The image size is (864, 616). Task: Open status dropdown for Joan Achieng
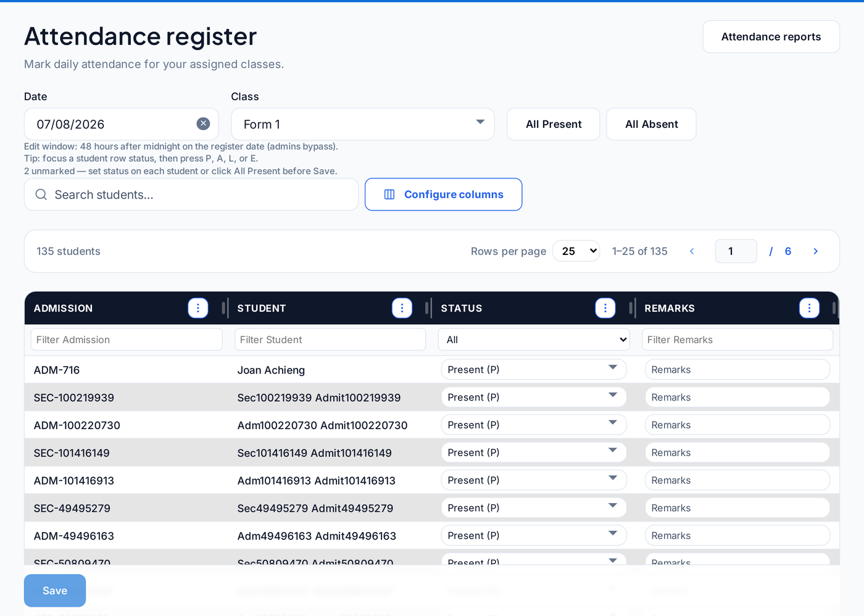pyautogui.click(x=534, y=370)
